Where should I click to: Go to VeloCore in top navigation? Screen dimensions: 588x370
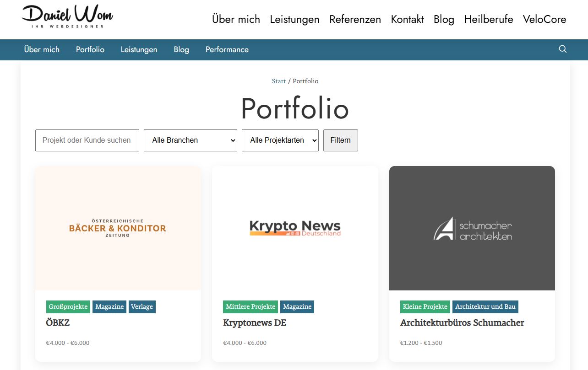pos(544,19)
